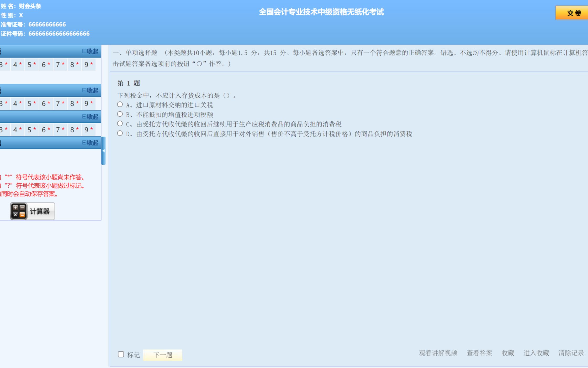Click the 准考证号 66666666666 text
This screenshot has width=588, height=368.
[33, 24]
